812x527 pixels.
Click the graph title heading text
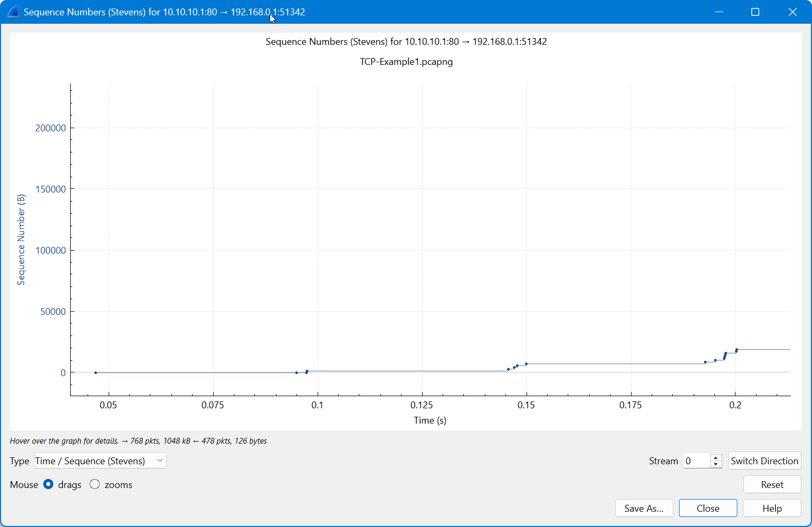(406, 41)
